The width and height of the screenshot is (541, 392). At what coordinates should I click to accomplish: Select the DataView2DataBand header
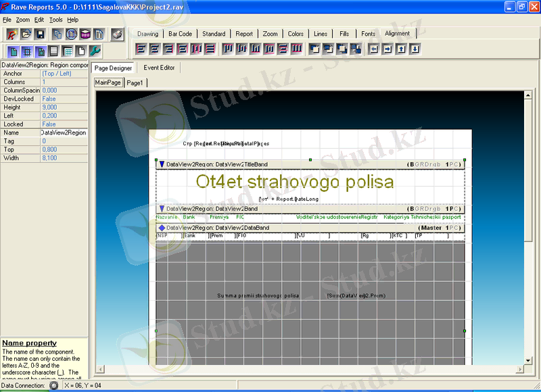coord(310,228)
